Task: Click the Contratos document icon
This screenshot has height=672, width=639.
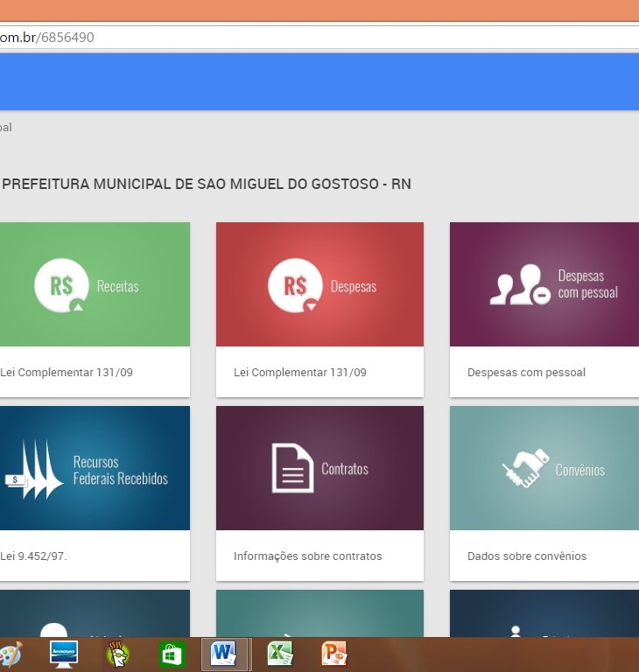Action: tap(291, 468)
